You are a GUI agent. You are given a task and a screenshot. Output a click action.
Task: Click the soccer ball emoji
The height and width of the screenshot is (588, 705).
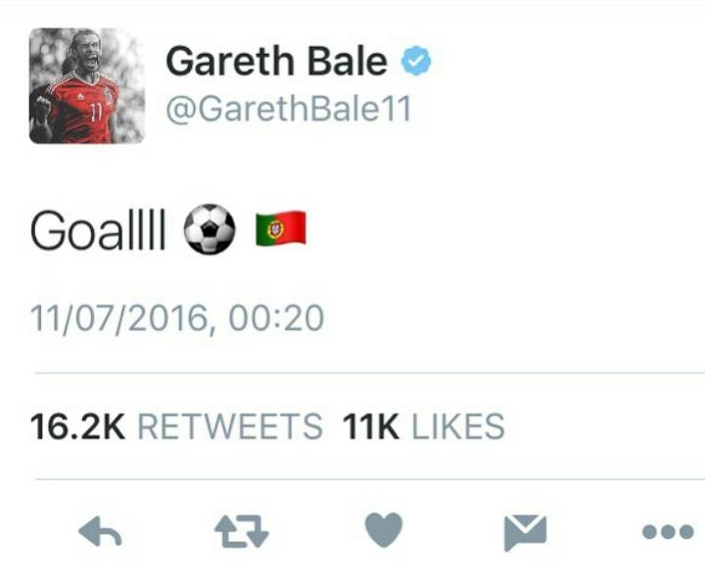(x=210, y=229)
